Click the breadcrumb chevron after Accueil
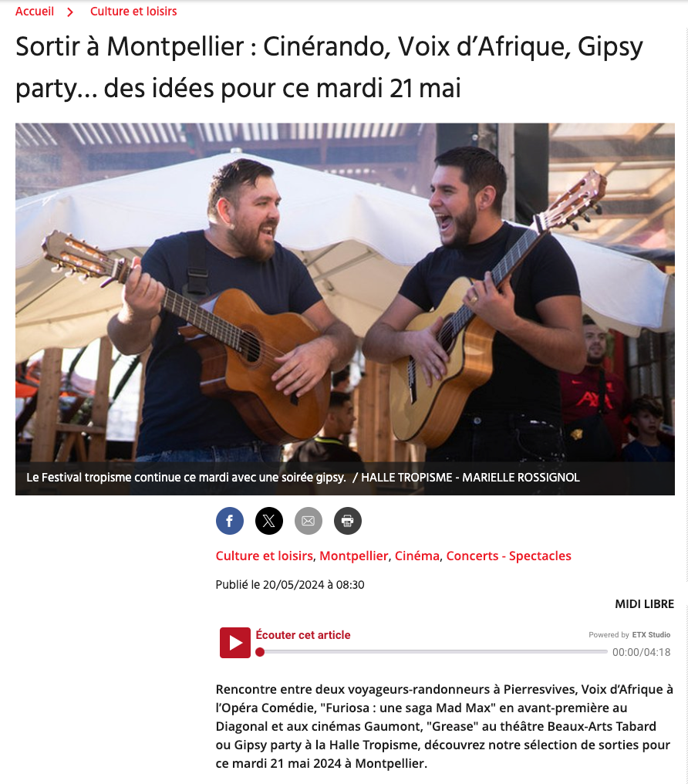The image size is (688, 784). coord(70,12)
